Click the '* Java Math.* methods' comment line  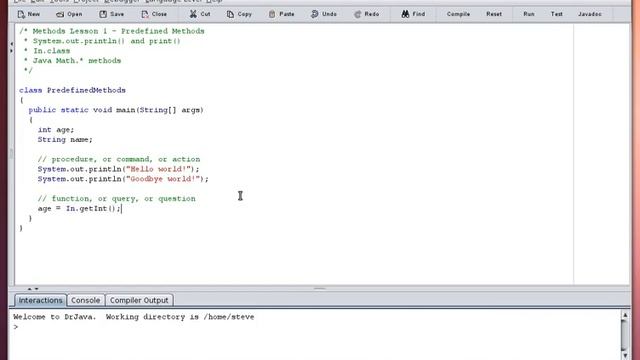point(72,60)
